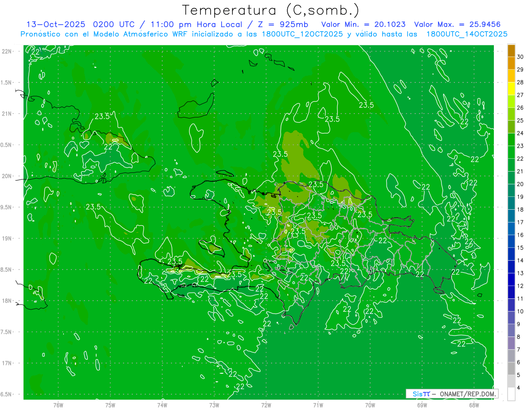Click the Temperatura (C,somb.) chart title
Viewport: 532px width, 411px height.
coord(271,10)
